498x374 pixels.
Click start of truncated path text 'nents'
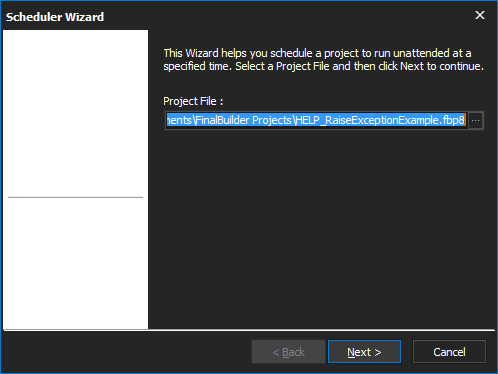(x=179, y=120)
